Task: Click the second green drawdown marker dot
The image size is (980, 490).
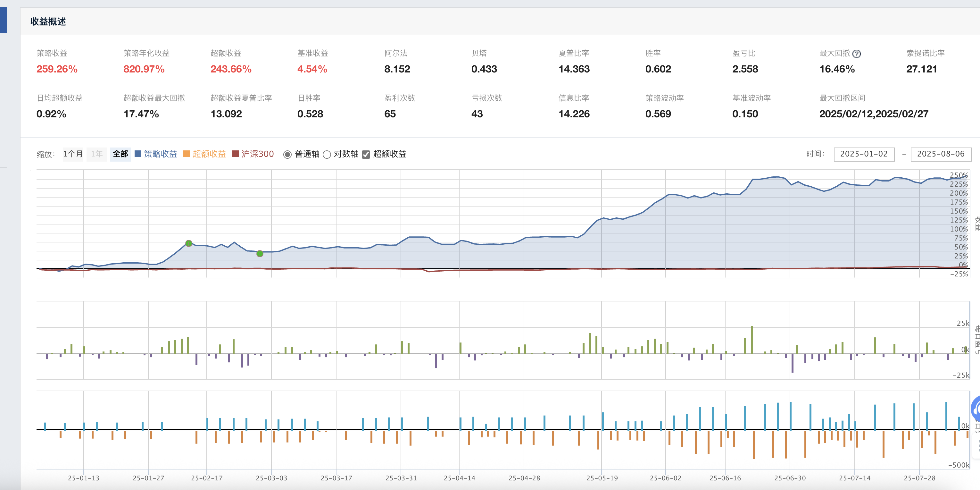Action: tap(260, 254)
